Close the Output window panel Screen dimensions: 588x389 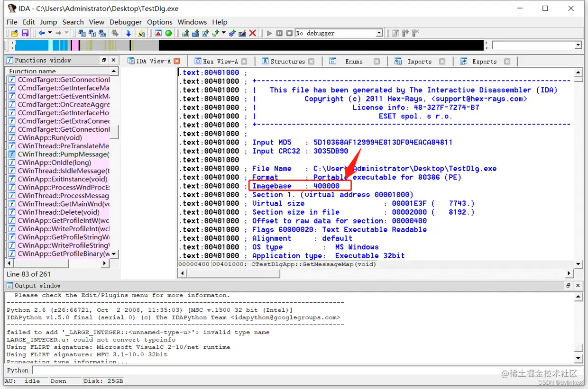tap(578, 286)
